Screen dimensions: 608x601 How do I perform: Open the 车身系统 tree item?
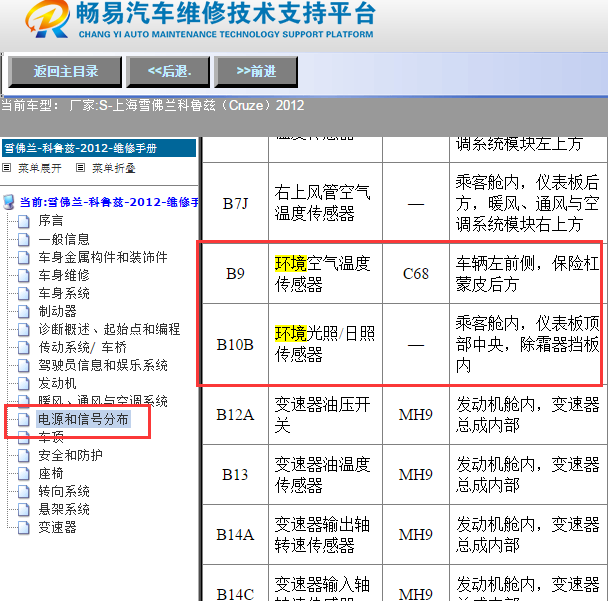click(64, 293)
